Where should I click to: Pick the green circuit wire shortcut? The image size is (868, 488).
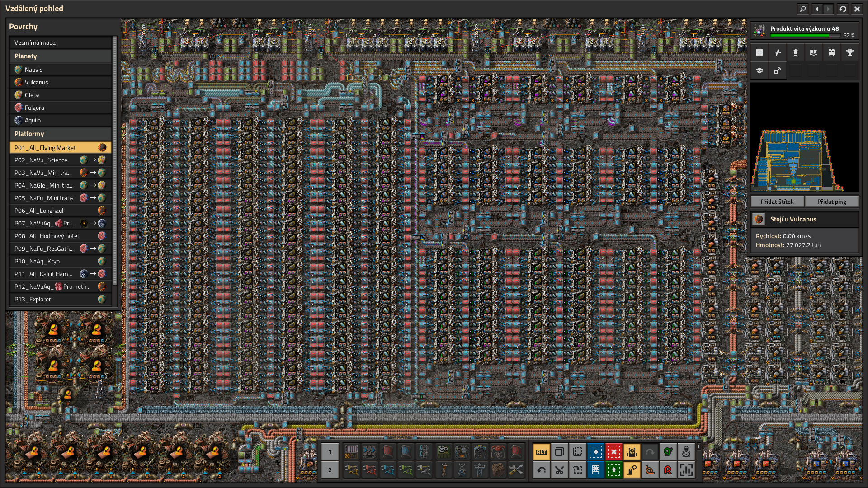pyautogui.click(x=668, y=452)
